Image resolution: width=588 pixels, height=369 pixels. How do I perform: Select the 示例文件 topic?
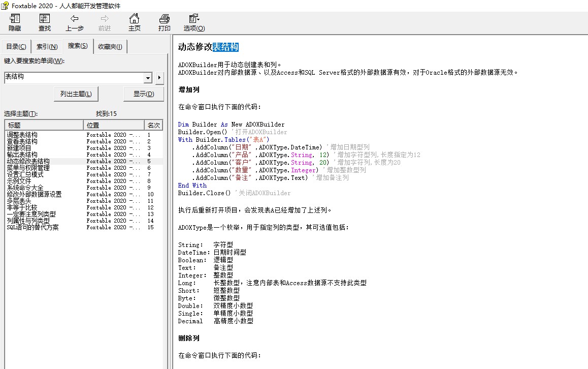19,181
